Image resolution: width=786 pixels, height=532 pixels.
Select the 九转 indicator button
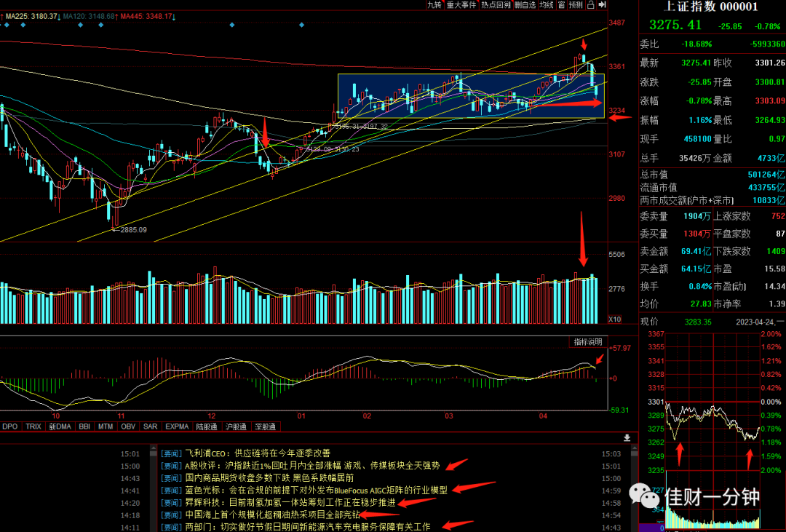pyautogui.click(x=434, y=5)
